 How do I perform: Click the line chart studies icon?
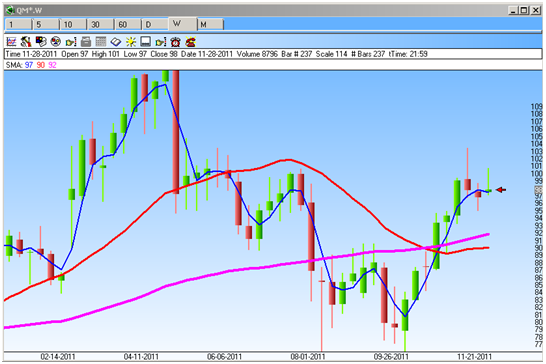(11, 42)
